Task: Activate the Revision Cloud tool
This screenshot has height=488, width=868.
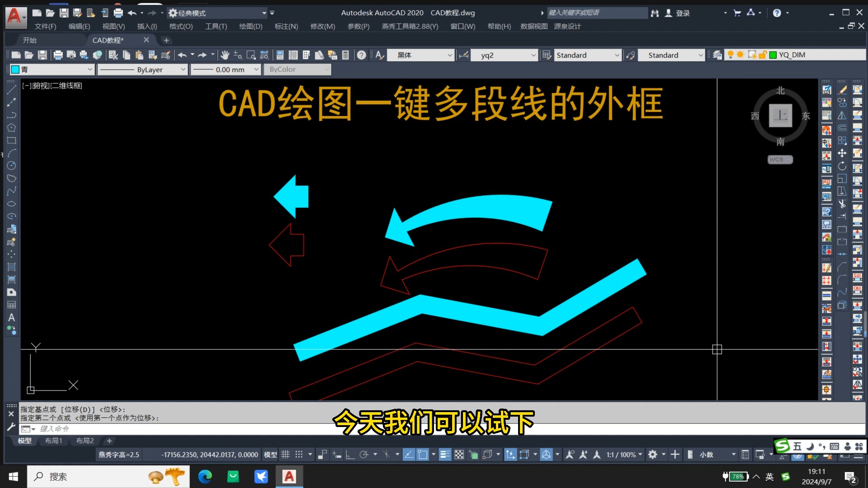Action: click(11, 178)
